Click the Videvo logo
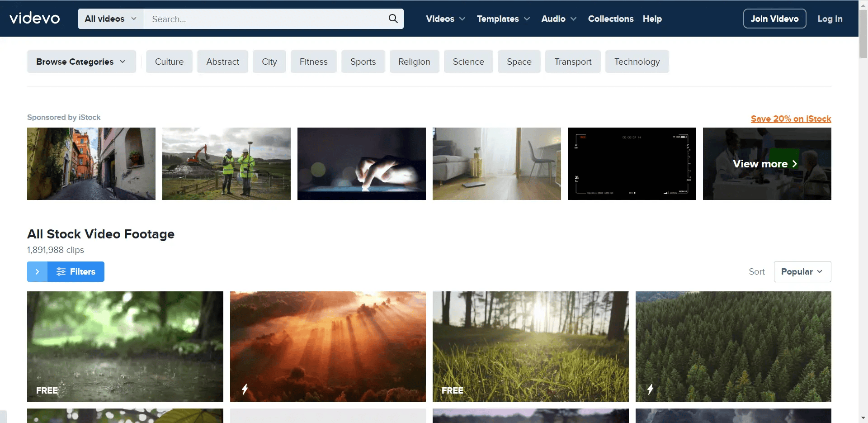 [35, 18]
